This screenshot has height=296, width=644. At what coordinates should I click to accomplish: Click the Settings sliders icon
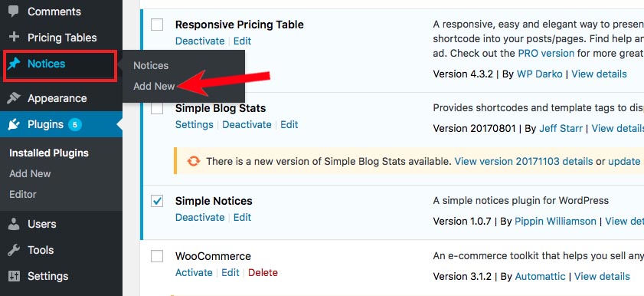pyautogui.click(x=14, y=276)
